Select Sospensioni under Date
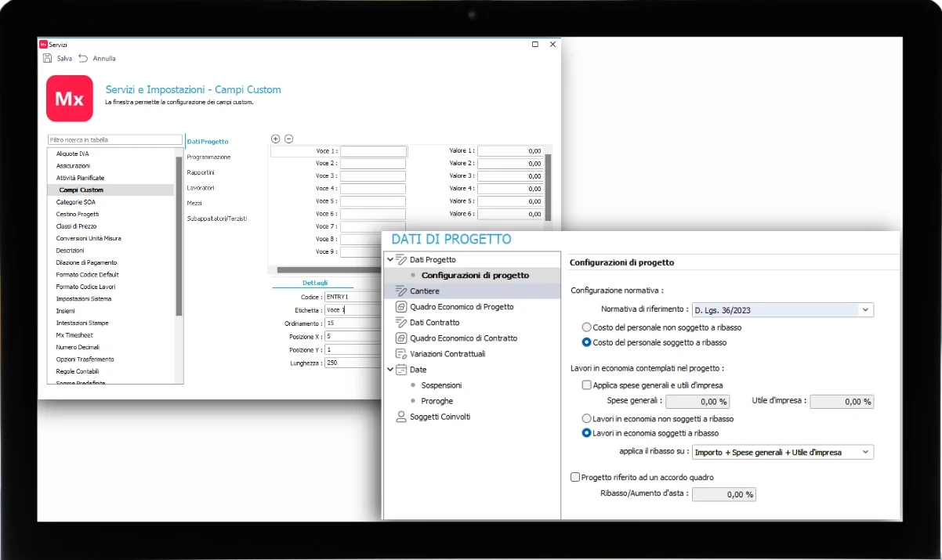Viewport: 942px width, 560px height. [441, 385]
